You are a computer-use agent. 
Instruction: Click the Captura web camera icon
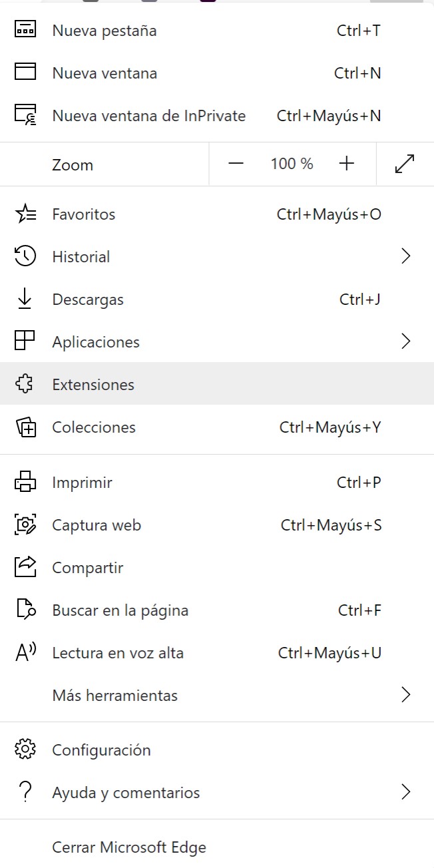tap(25, 525)
